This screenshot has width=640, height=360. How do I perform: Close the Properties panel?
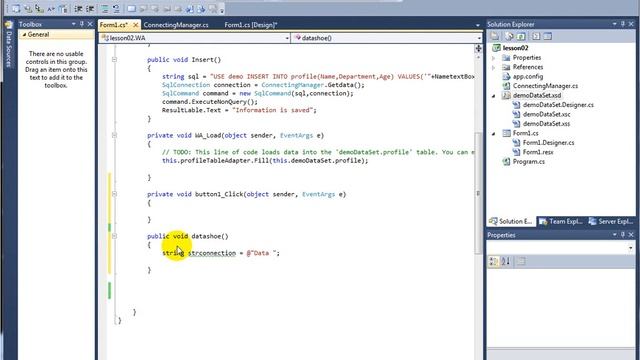(631, 235)
